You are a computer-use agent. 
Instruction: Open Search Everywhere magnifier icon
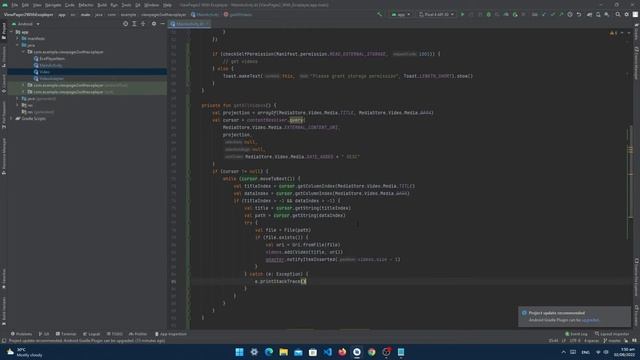point(618,14)
